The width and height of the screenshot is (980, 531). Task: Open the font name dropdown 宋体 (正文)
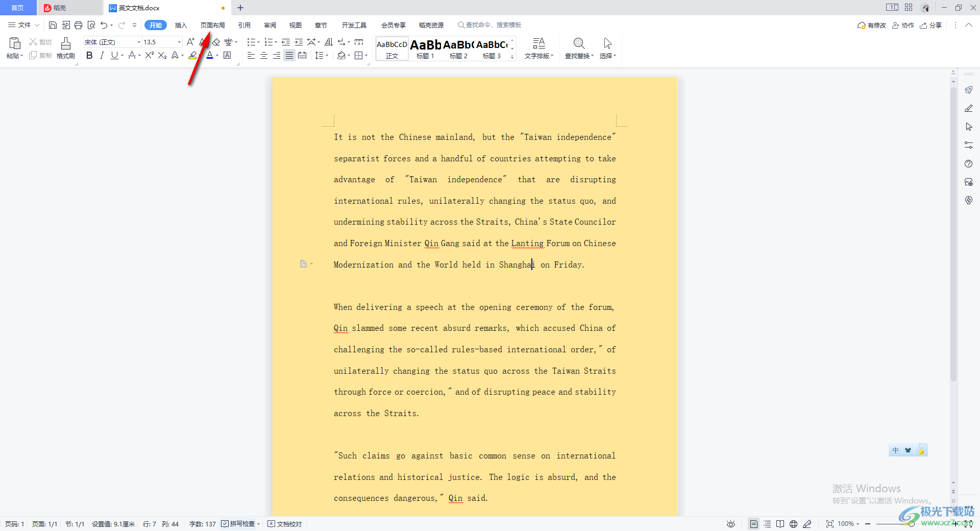pyautogui.click(x=139, y=42)
